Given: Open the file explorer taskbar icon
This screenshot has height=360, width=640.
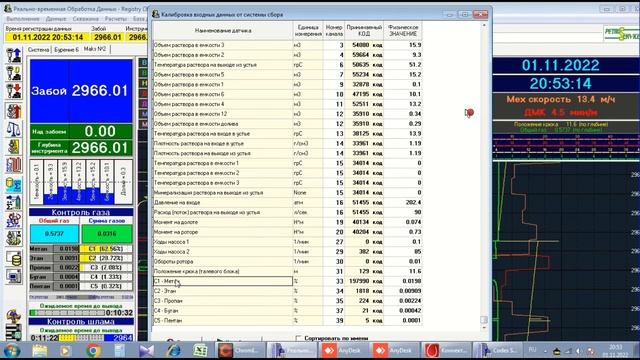Looking at the screenshot, I should pyautogui.click(x=40, y=351).
